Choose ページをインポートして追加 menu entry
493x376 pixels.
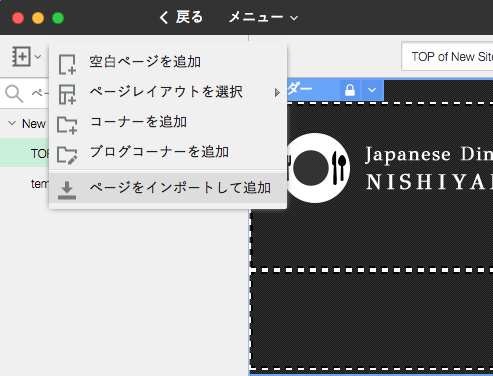click(168, 188)
